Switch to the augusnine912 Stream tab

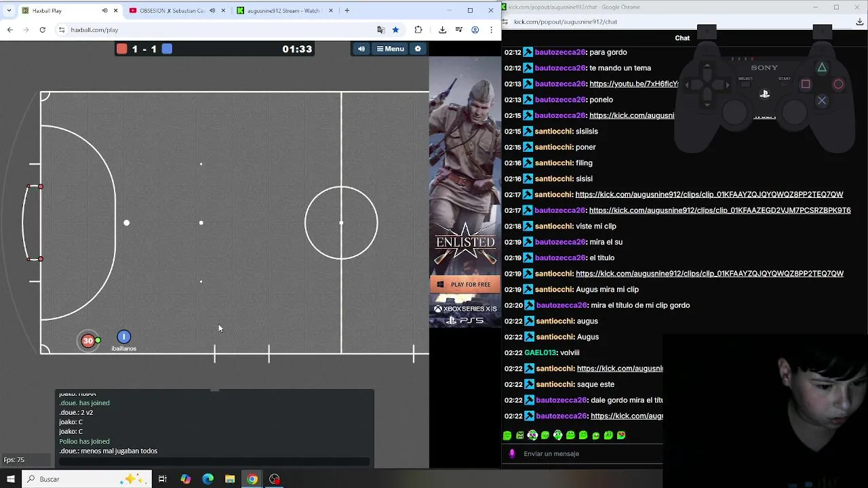(283, 11)
